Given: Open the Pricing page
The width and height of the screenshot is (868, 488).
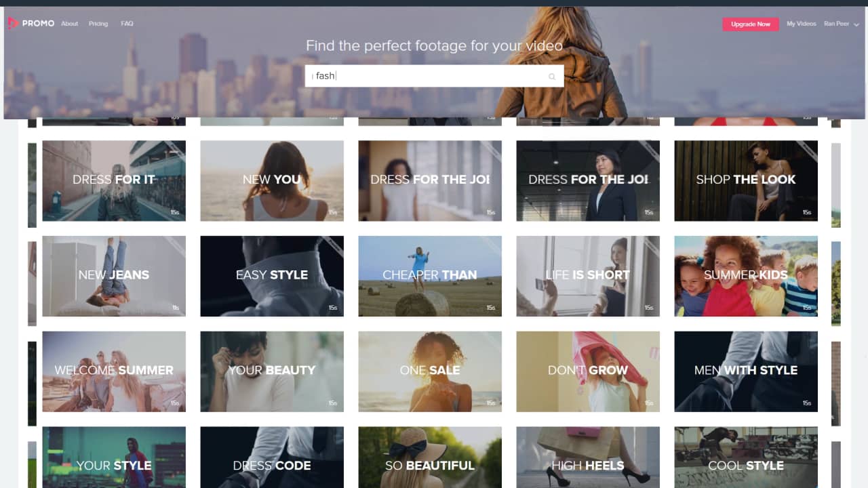Looking at the screenshot, I should tap(98, 24).
